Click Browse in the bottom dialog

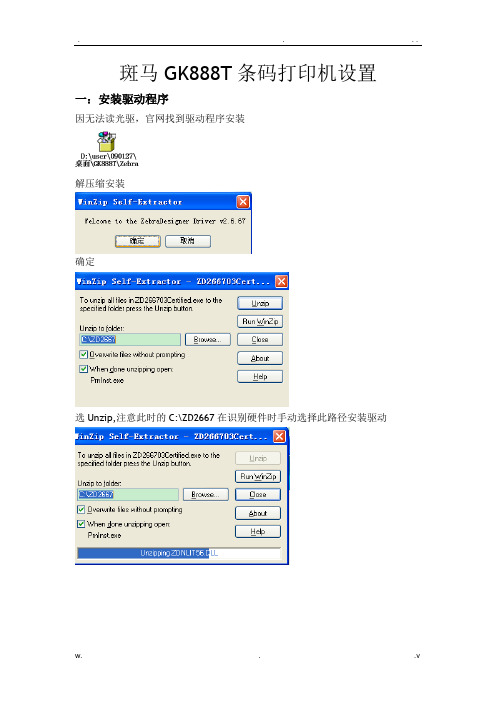206,495
